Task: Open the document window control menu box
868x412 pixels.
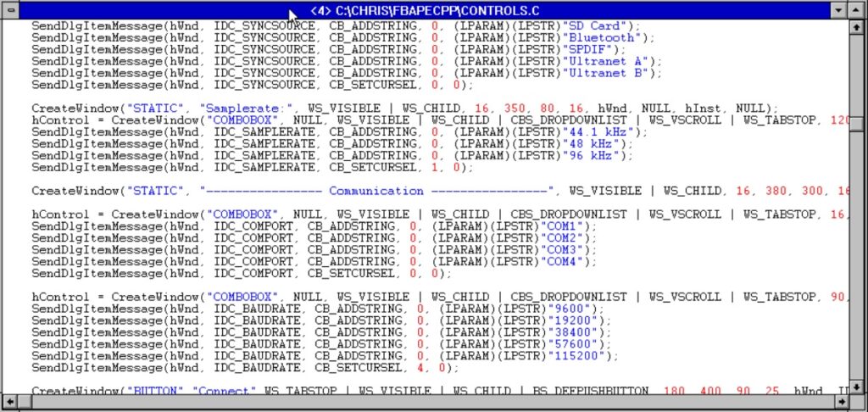Action: [x=10, y=10]
